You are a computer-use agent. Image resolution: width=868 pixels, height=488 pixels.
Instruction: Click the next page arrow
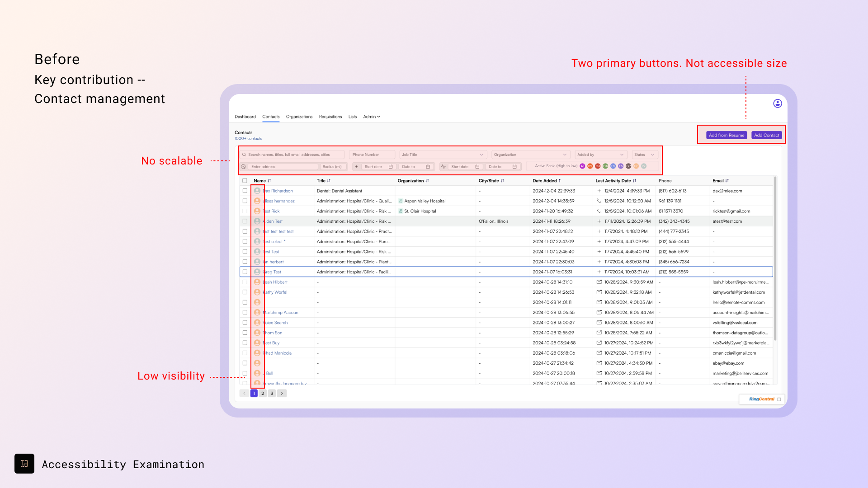[282, 394]
